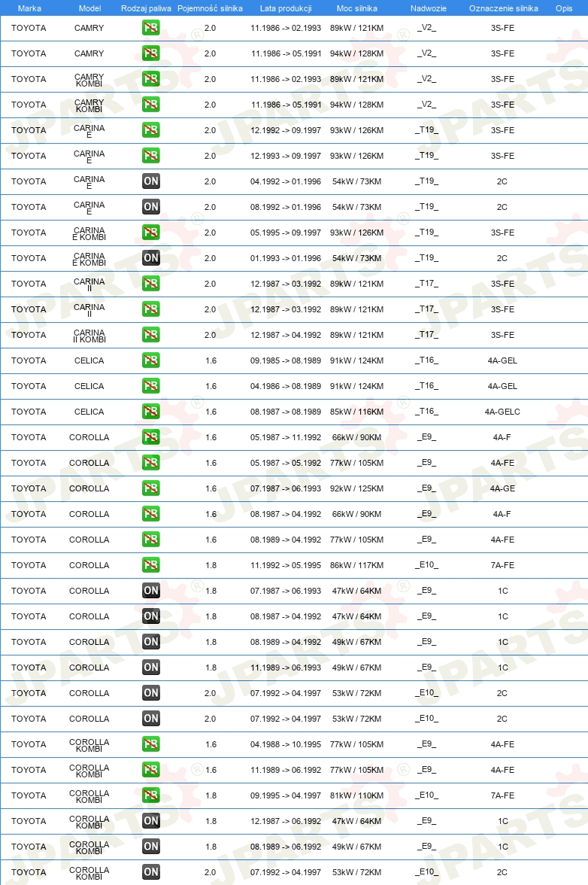The image size is (588, 885).
Task: Select the date range 11.1992 -> 05.1995
Action: pos(286,565)
